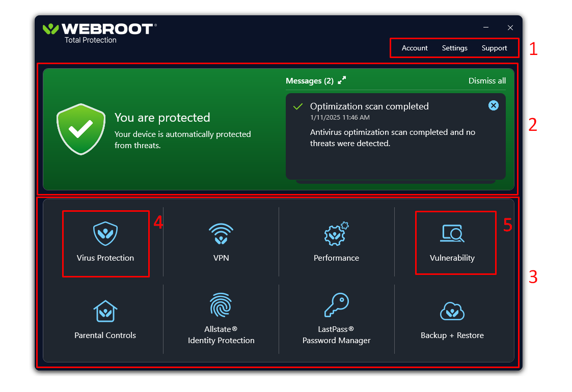Viewport: 572px width, 392px height.
Task: Open the Support menu
Action: 494,48
